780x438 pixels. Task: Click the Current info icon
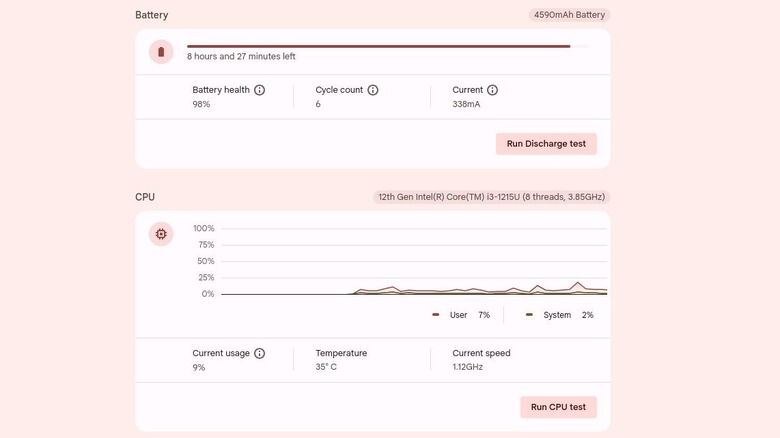[492, 90]
